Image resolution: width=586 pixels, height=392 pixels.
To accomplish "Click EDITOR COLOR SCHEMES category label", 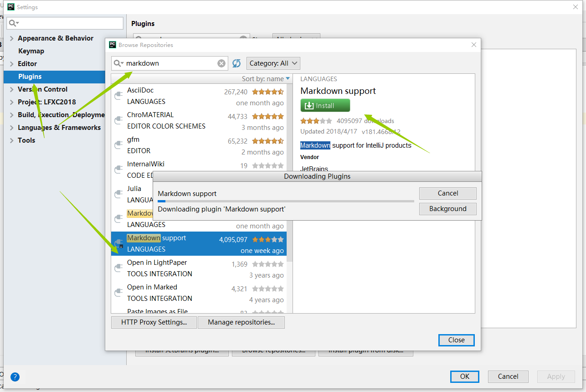I will [166, 126].
